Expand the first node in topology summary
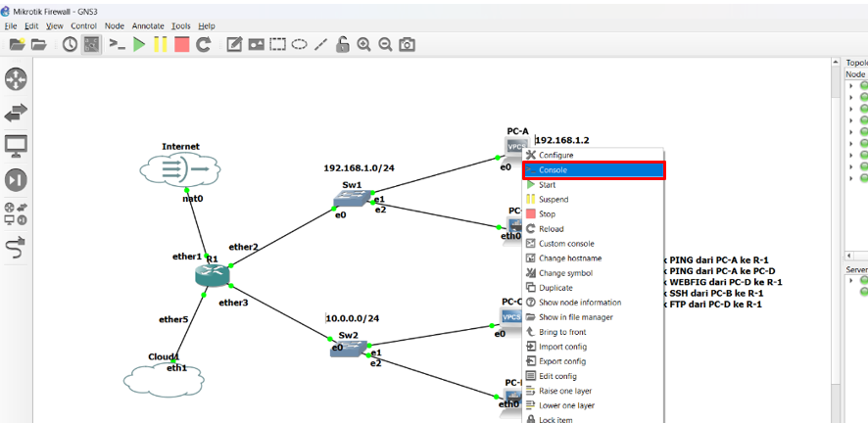The height and width of the screenshot is (423, 868). click(x=850, y=85)
